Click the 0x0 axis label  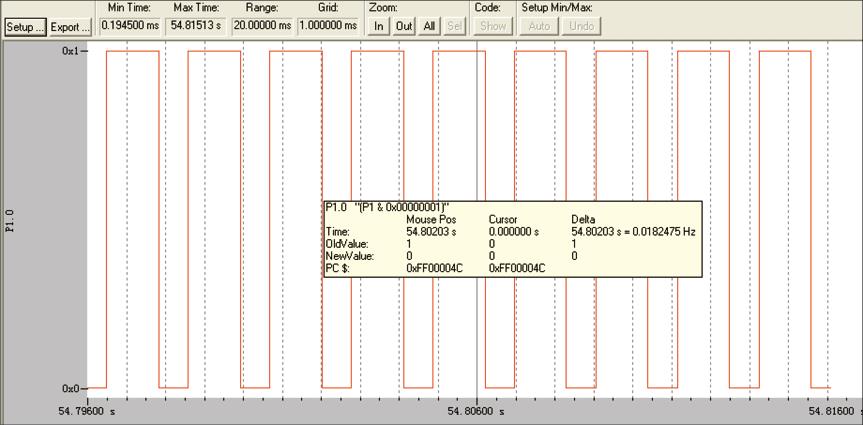point(71,388)
